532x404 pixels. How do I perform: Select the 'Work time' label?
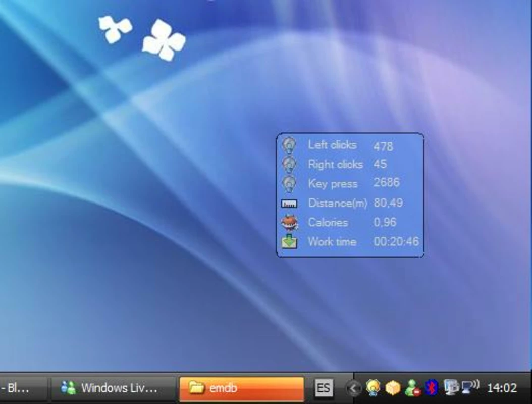click(x=332, y=242)
